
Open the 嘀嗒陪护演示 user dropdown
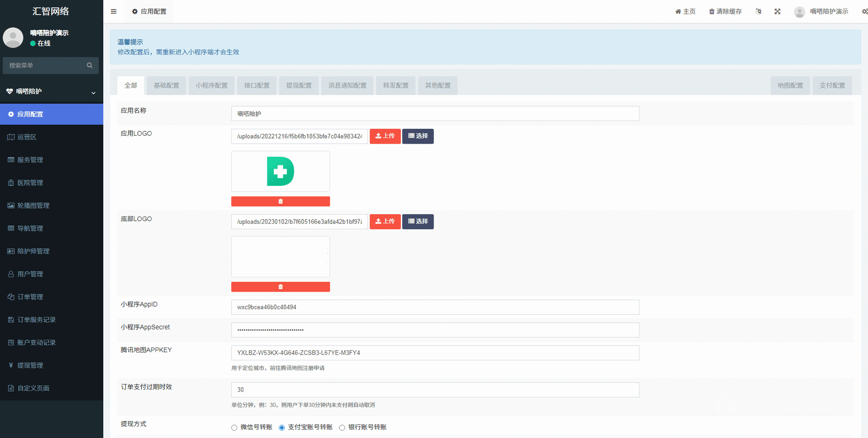[822, 12]
